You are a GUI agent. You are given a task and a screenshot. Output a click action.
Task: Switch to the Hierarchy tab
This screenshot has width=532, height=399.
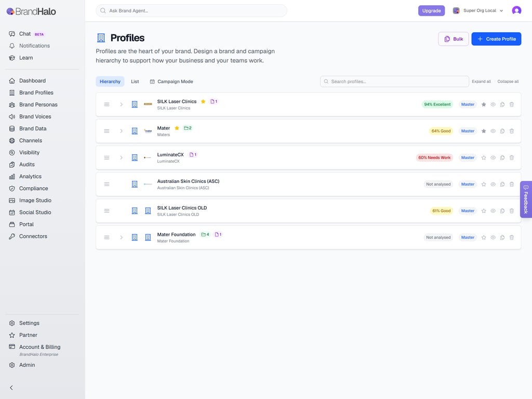coord(110,82)
